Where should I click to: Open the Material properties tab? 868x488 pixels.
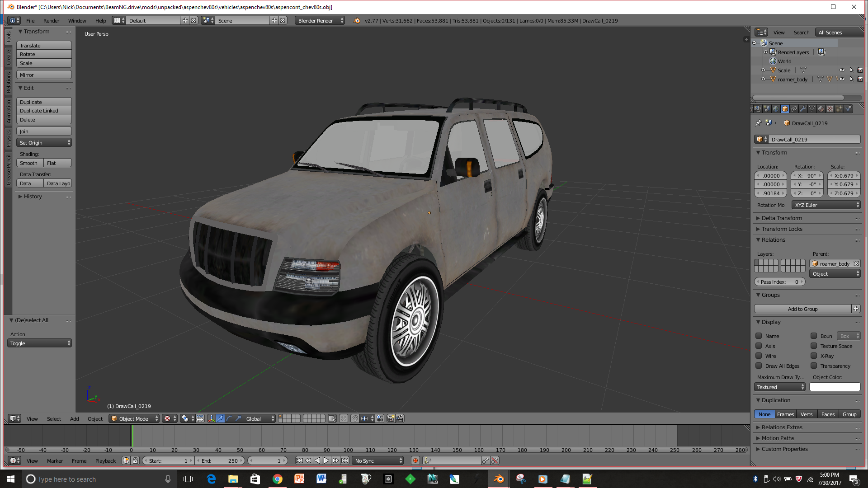tap(821, 109)
